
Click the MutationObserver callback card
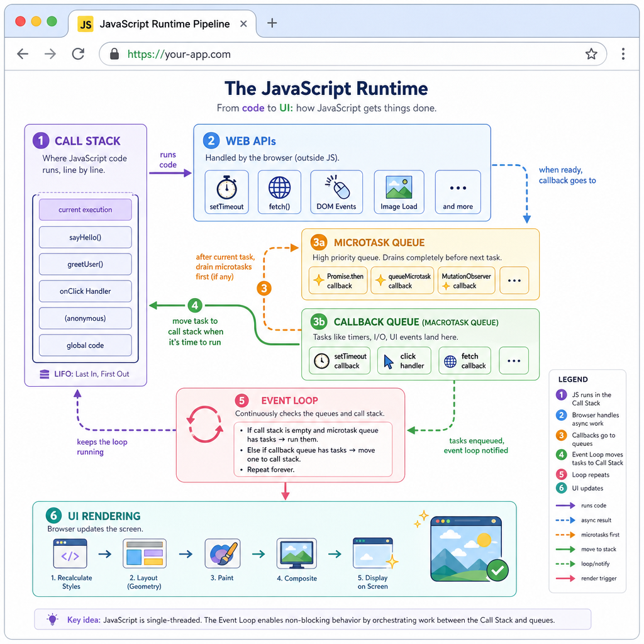click(467, 281)
